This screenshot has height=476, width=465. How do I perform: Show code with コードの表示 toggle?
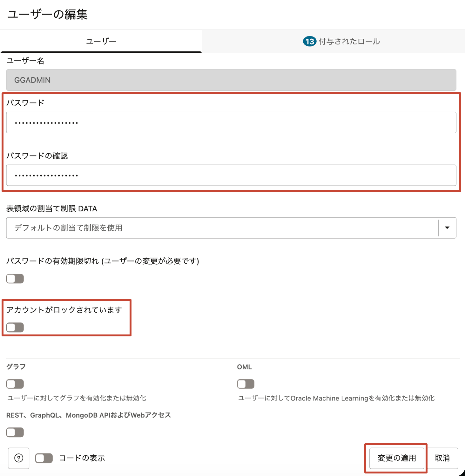click(44, 458)
